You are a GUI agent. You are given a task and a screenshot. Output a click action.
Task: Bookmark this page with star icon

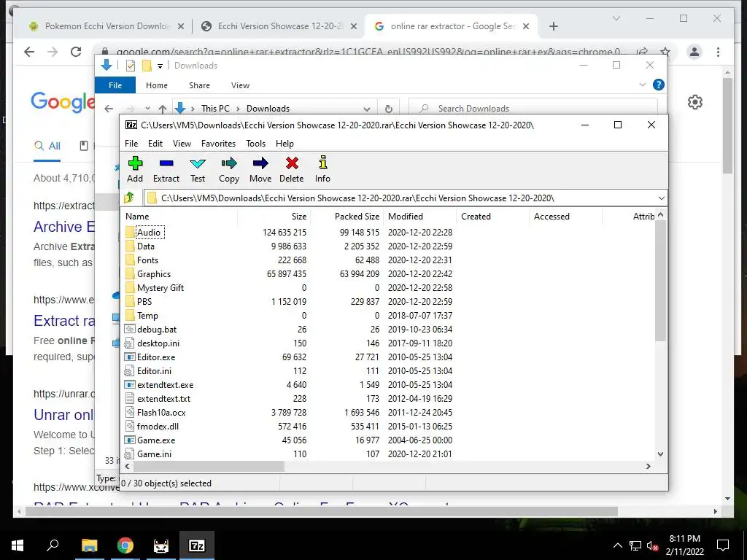(665, 52)
